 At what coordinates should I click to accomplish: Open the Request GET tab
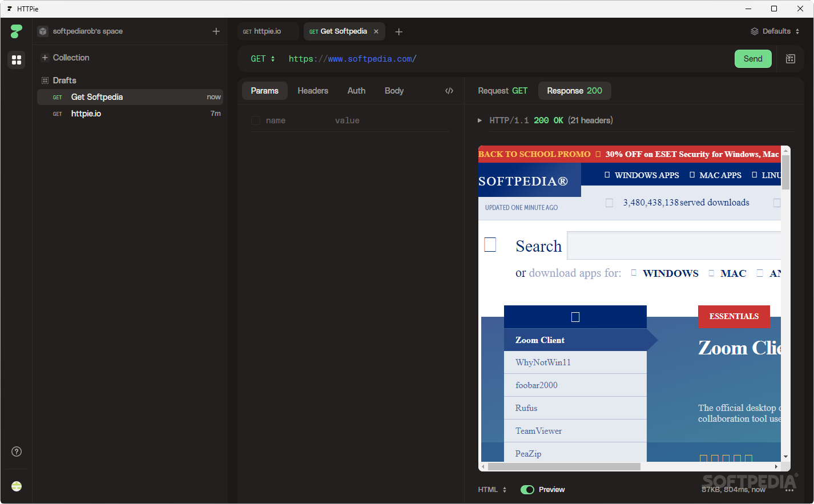pos(503,91)
